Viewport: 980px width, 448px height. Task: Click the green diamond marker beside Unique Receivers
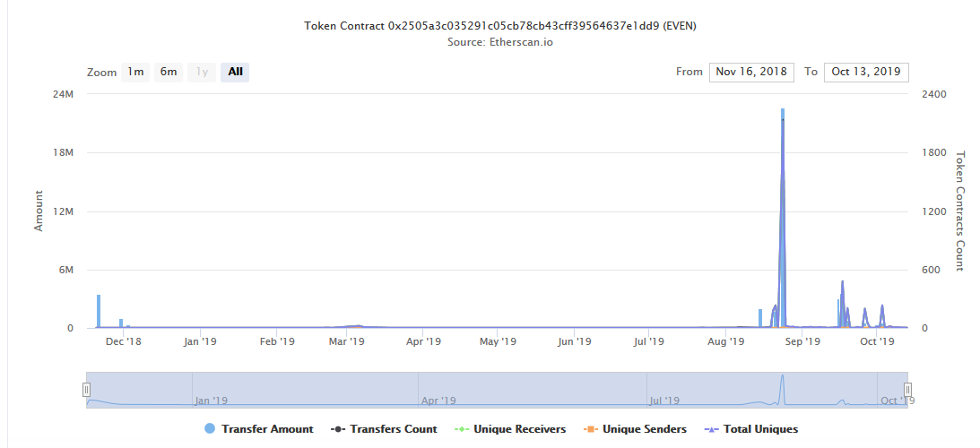(x=462, y=429)
